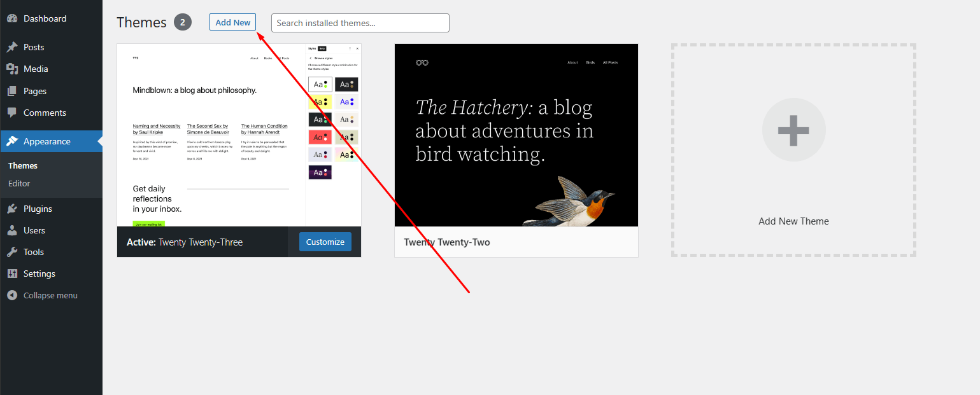
Task: Click the Users person icon
Action: 12,230
